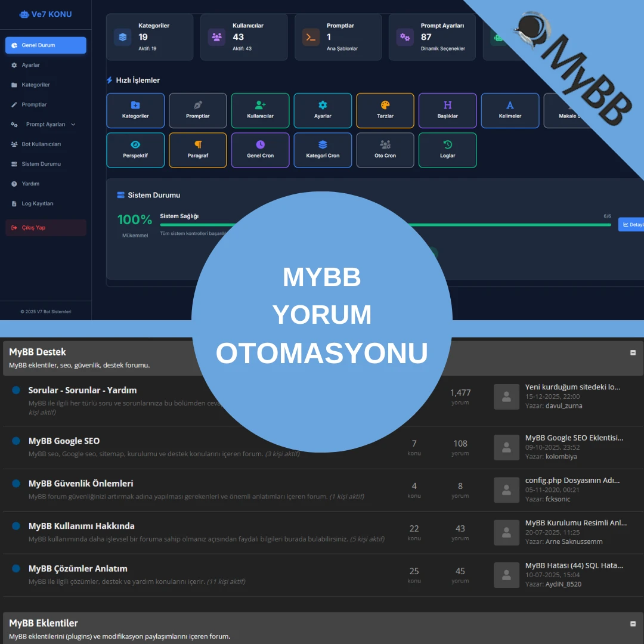Click the MyBB Destek category title
This screenshot has height=644, width=644.
click(38, 352)
